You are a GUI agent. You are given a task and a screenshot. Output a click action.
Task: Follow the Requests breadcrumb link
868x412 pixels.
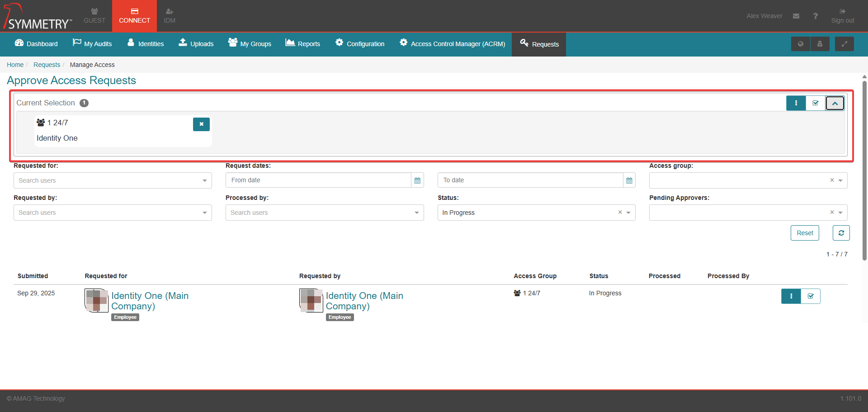pos(47,65)
